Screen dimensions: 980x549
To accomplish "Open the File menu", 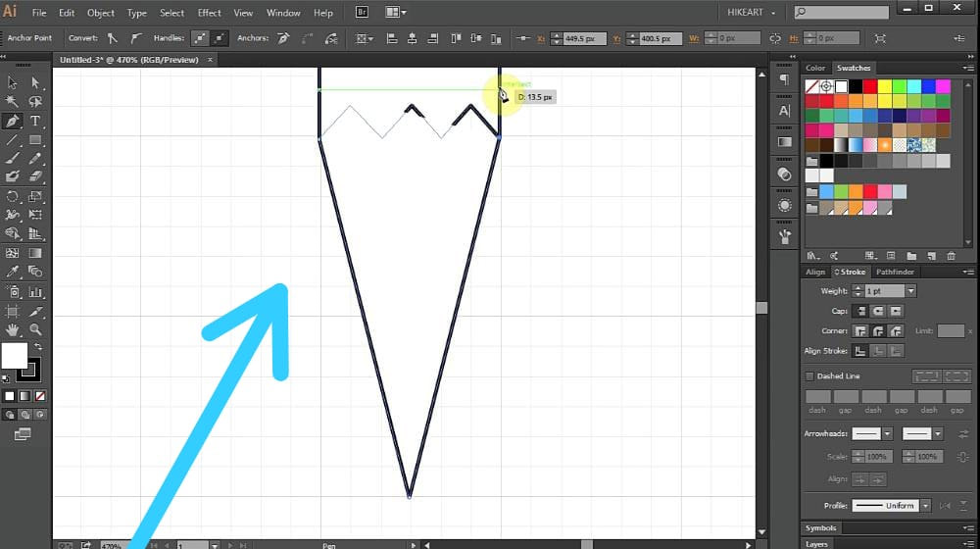I will (x=39, y=13).
